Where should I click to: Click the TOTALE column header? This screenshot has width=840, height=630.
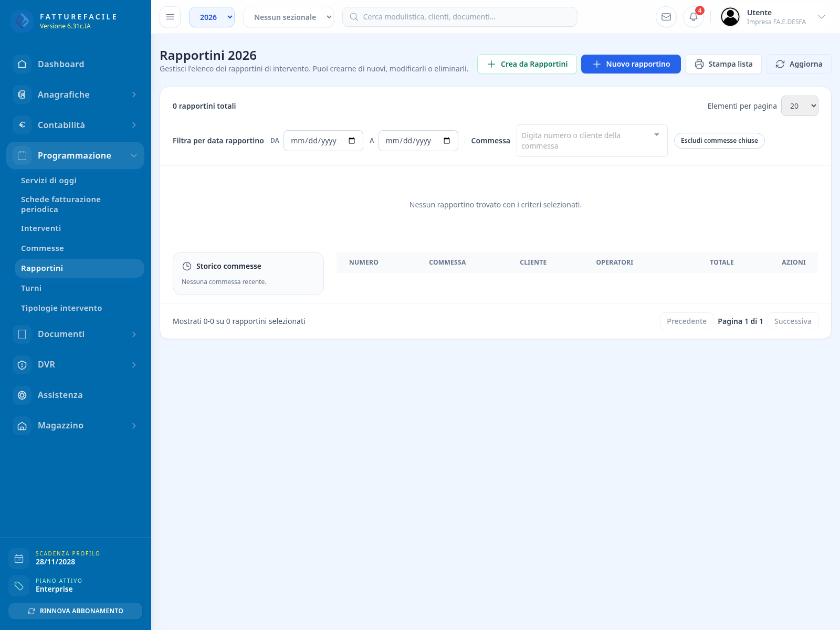tap(722, 262)
